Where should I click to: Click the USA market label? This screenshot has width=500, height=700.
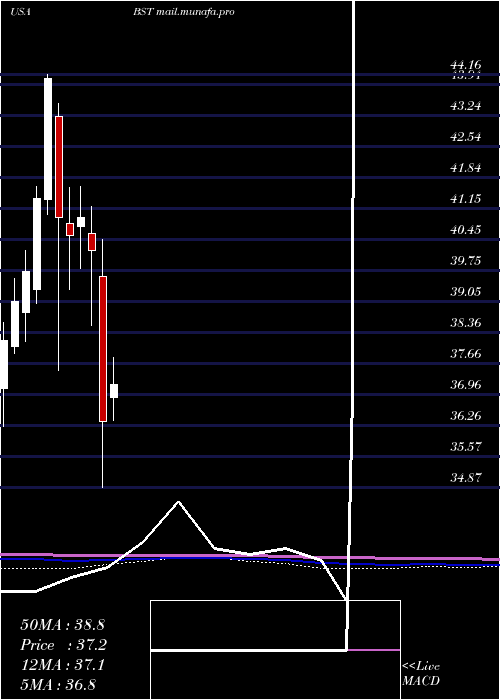[20, 12]
